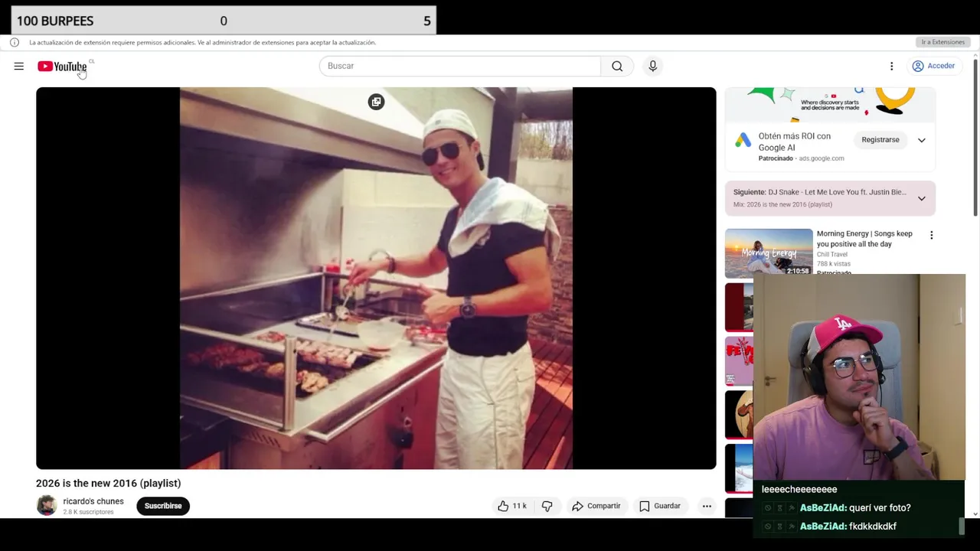Open the settings three-dot menu beside Acceder
This screenshot has width=980, height=551.
click(x=891, y=67)
